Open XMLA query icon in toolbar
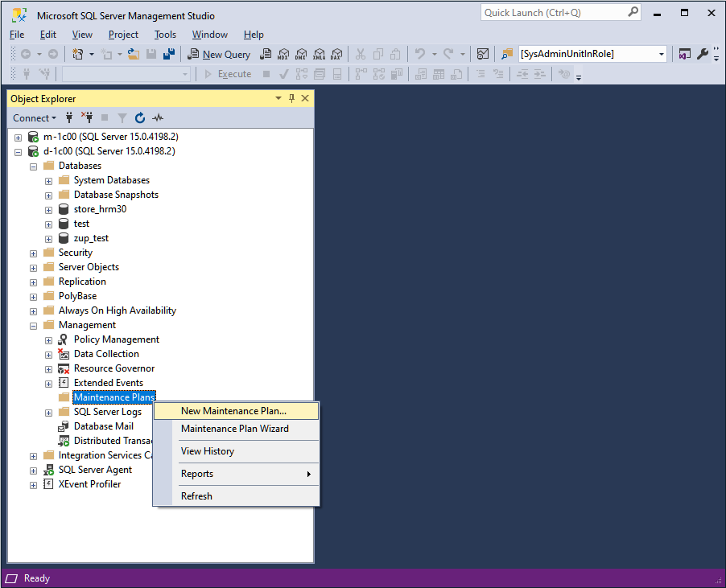Screen dimensions: 726x588 tap(319, 54)
